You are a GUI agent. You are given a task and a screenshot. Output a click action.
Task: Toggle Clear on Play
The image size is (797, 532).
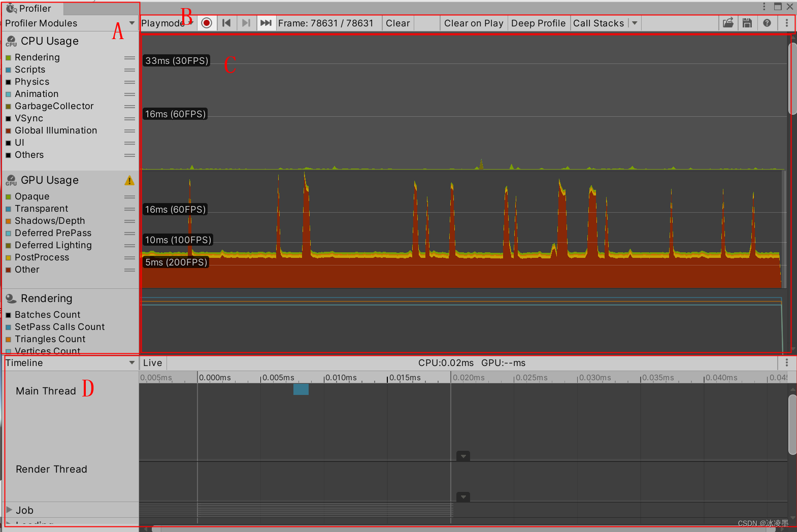(x=474, y=23)
